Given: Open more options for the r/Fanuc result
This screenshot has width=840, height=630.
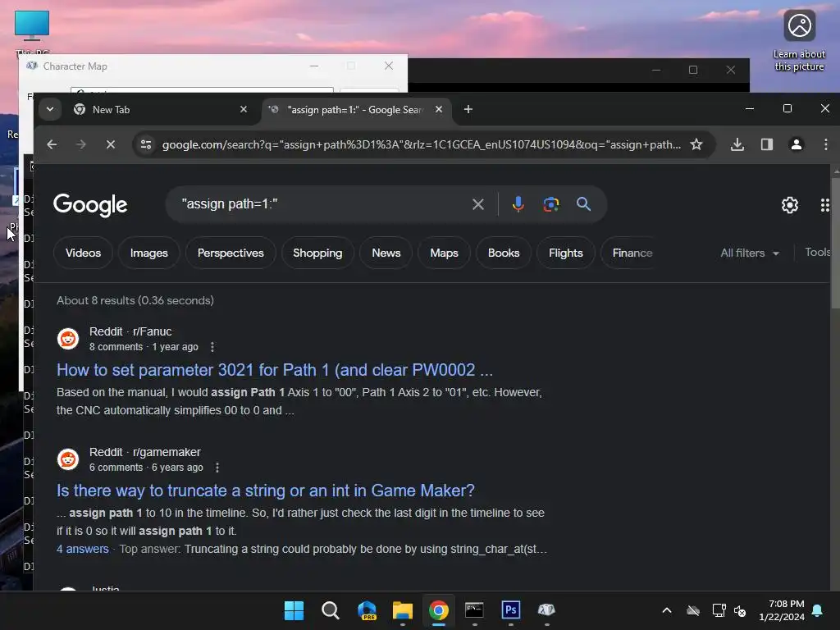Looking at the screenshot, I should pyautogui.click(x=212, y=347).
